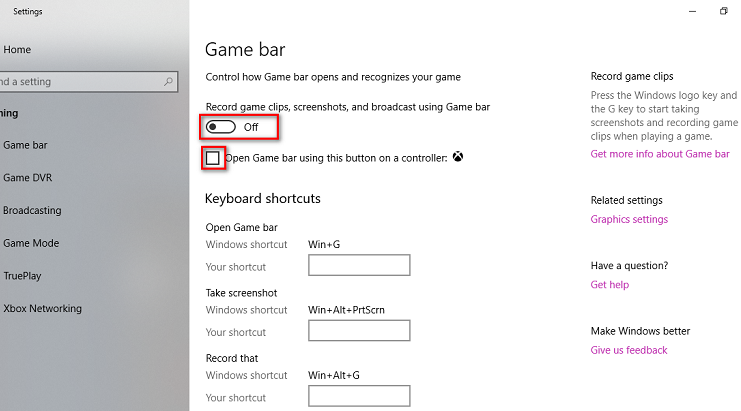
Task: Click the Open Game bar shortcut field
Action: pyautogui.click(x=359, y=265)
